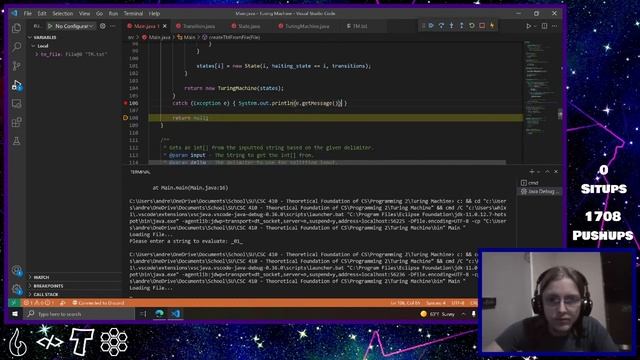Run the Java file with editor play button
The width and height of the screenshot is (640, 360).
528,26
